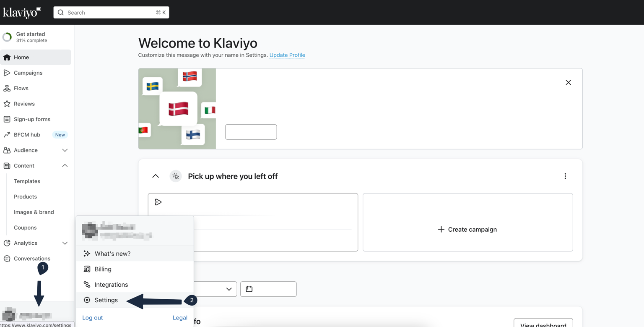Click the paper plane icon in campaign card
This screenshot has width=644, height=327.
[x=158, y=202]
